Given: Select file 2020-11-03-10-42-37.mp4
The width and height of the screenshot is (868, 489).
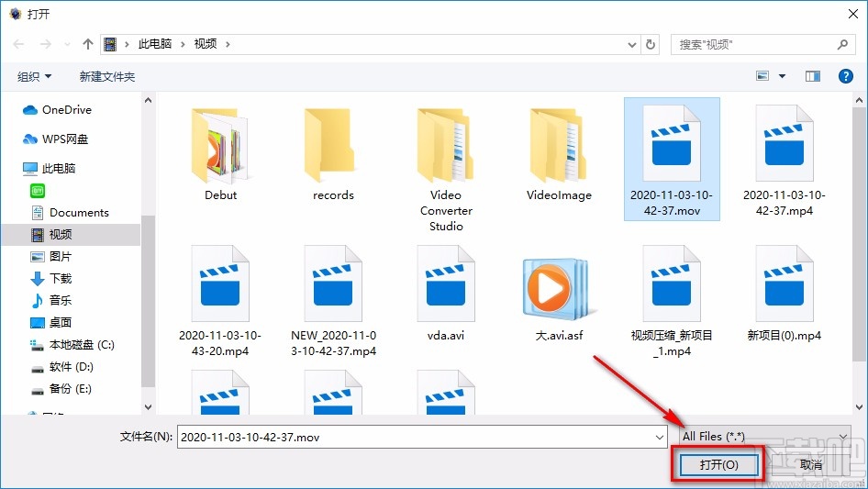Looking at the screenshot, I should [x=784, y=160].
